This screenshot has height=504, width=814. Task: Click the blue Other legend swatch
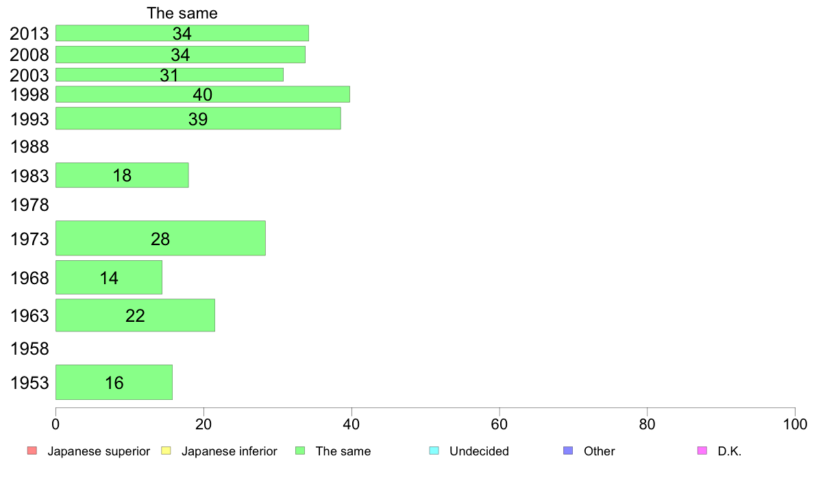point(568,451)
